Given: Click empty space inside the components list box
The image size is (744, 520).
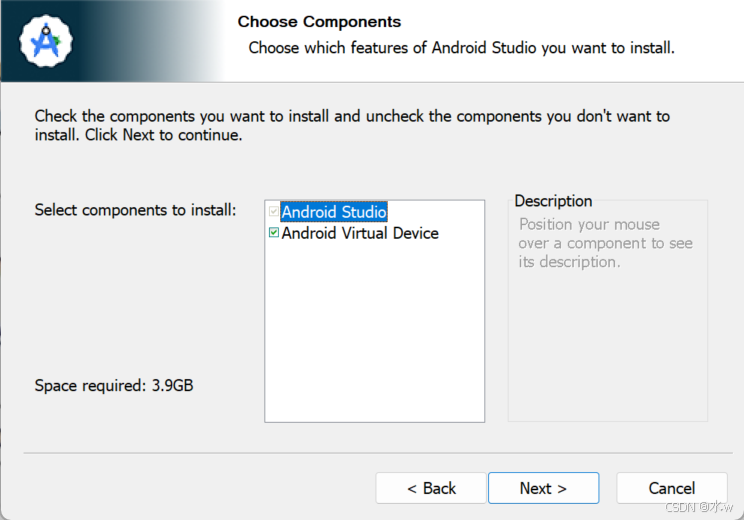Looking at the screenshot, I should tap(374, 332).
